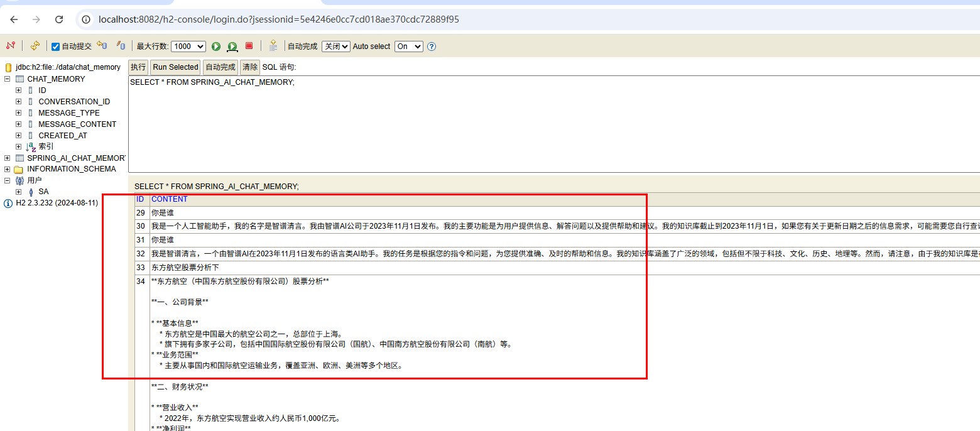Stop the running query with the red square

tap(249, 46)
